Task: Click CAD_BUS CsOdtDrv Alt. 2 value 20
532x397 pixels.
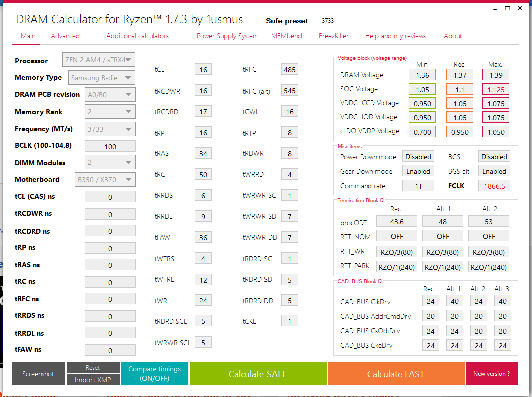Action: click(x=479, y=331)
